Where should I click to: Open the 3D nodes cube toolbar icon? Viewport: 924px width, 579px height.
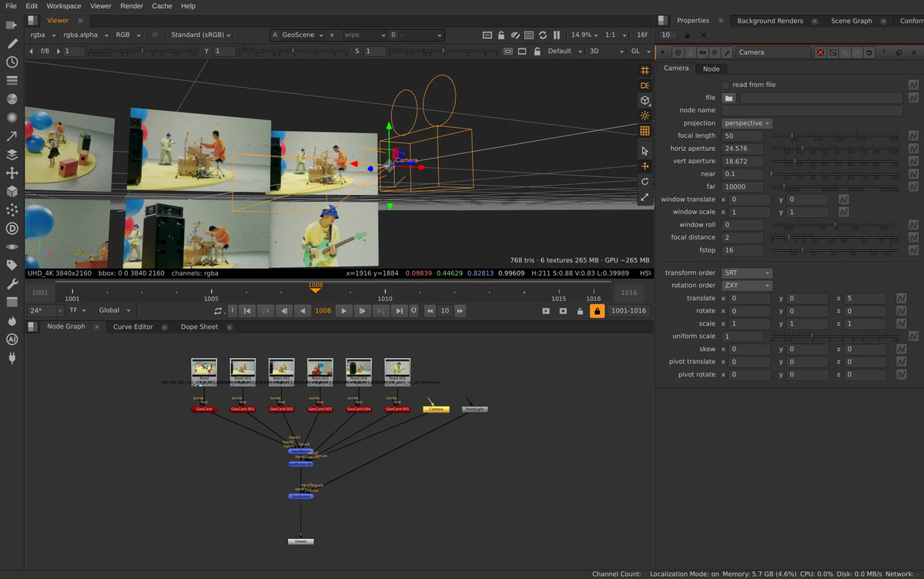[x=12, y=192]
